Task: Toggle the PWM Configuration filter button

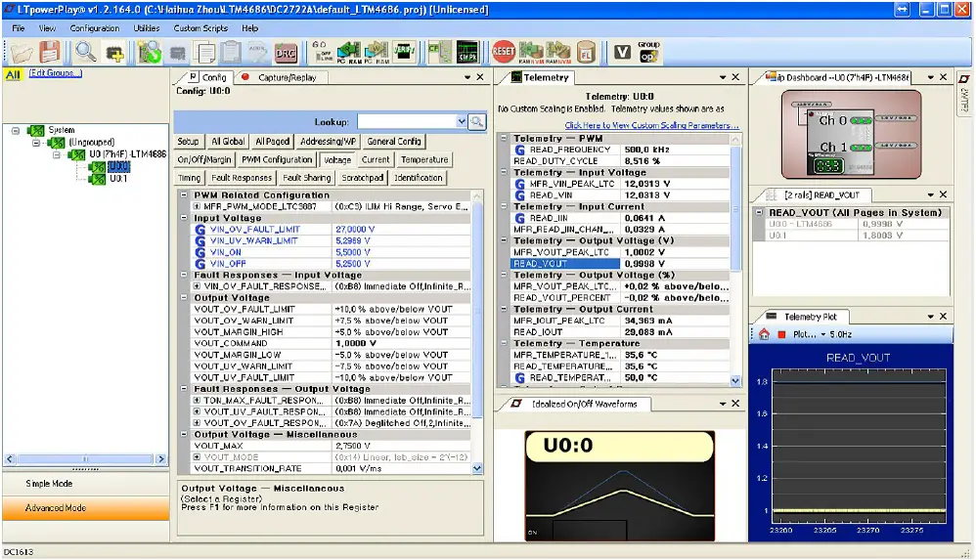Action: (277, 159)
